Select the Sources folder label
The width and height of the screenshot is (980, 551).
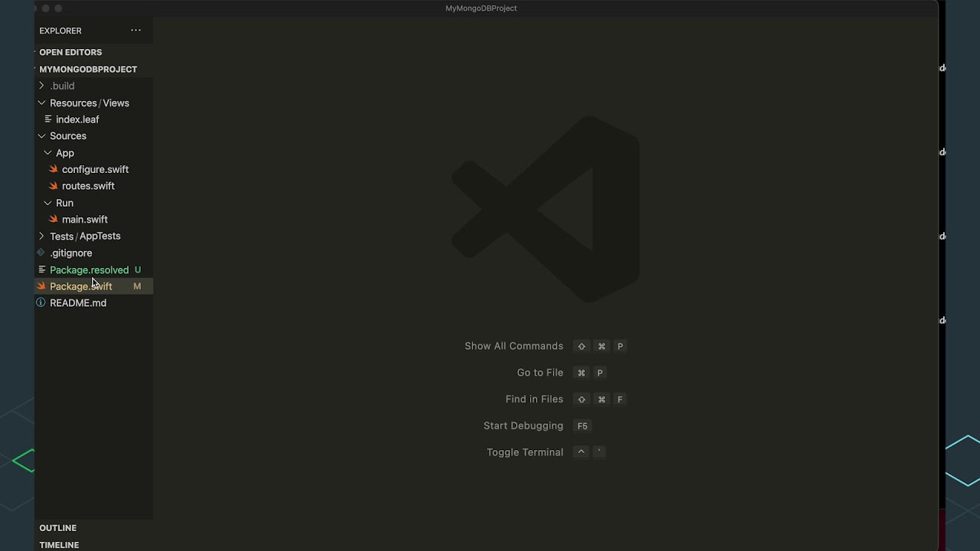coord(68,136)
